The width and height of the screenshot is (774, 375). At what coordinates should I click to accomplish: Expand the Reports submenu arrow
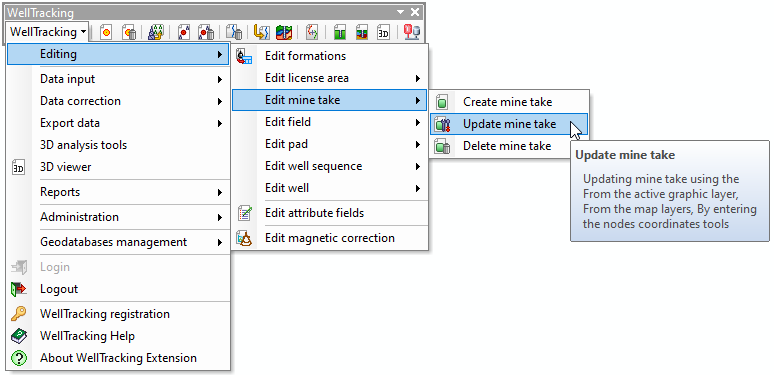click(x=220, y=192)
